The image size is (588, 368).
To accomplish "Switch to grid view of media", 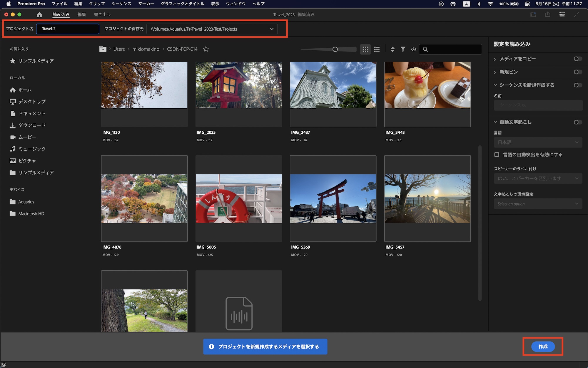I will pyautogui.click(x=365, y=49).
